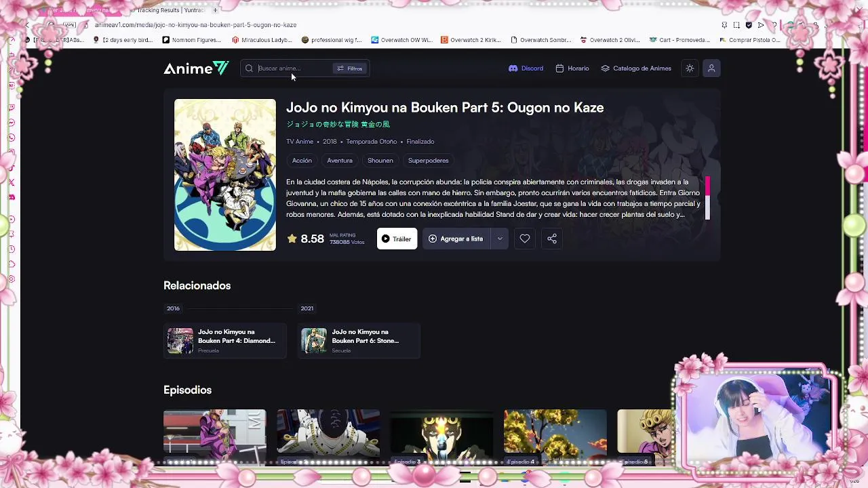Click the gold star rating icon
Image resolution: width=868 pixels, height=488 pixels.
pos(292,239)
